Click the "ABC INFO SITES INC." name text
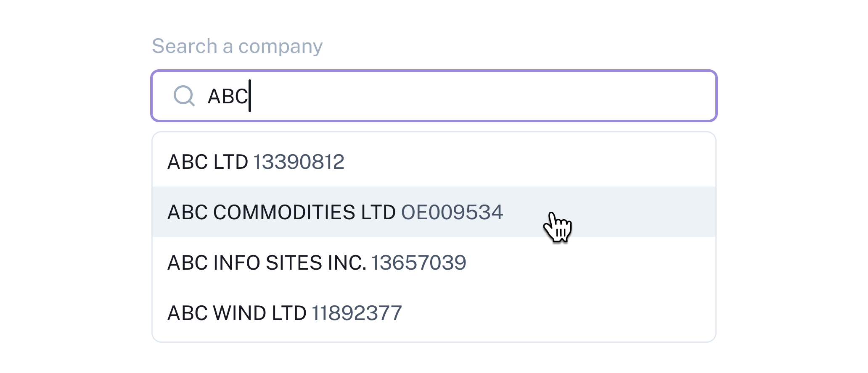Image resolution: width=868 pixels, height=373 pixels. coord(267,263)
